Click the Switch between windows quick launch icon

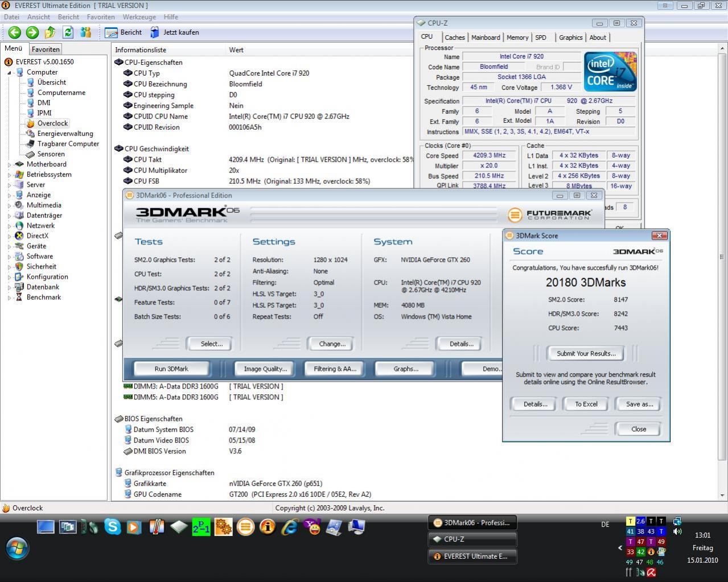point(68,527)
